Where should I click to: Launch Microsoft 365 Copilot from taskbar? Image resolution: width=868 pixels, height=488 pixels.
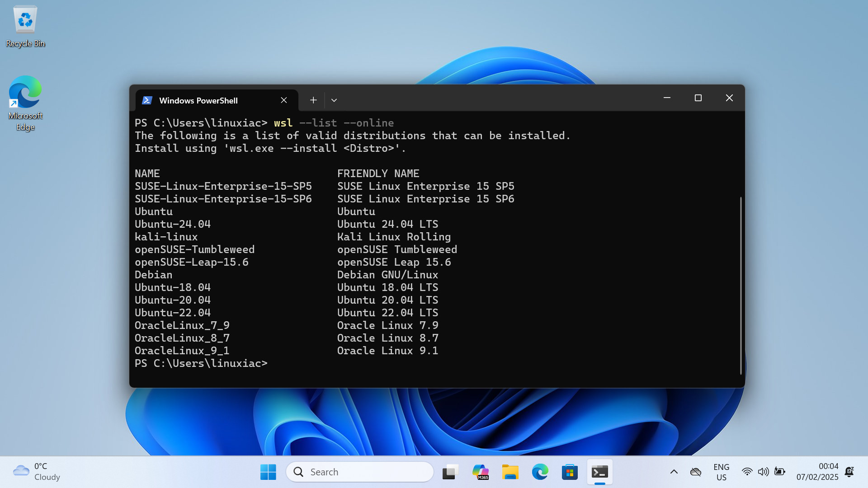coord(480,472)
